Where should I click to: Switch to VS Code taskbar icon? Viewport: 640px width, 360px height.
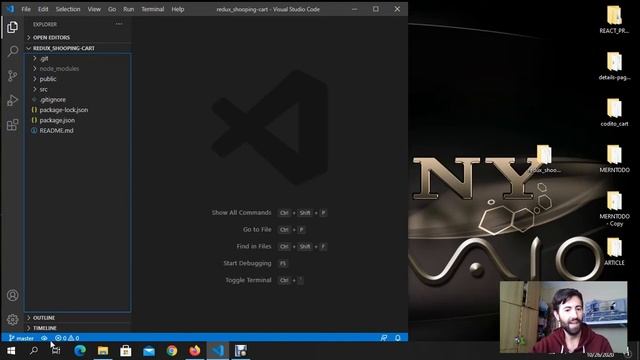(x=218, y=351)
